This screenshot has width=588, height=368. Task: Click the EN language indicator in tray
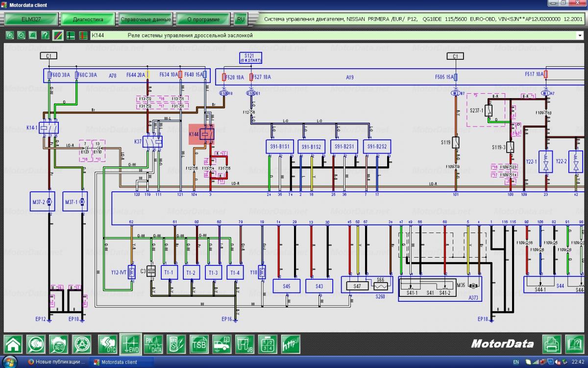pos(516,362)
